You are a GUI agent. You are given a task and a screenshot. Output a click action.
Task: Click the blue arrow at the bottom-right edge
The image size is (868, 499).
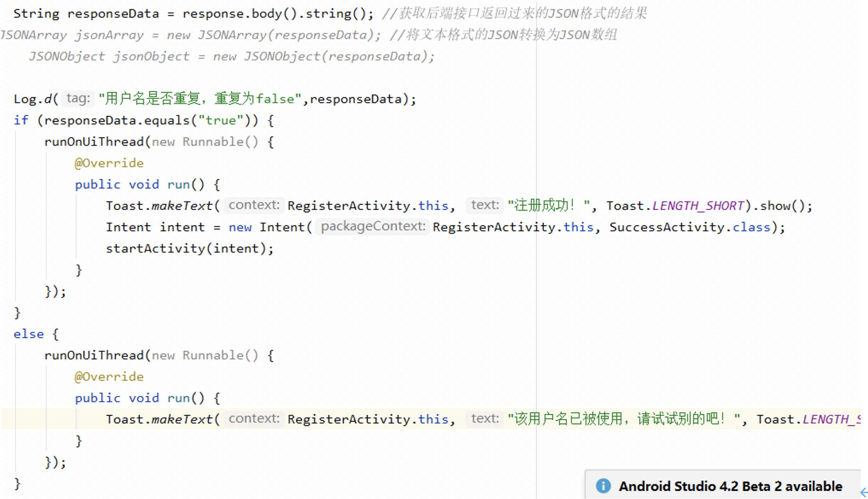(864, 492)
